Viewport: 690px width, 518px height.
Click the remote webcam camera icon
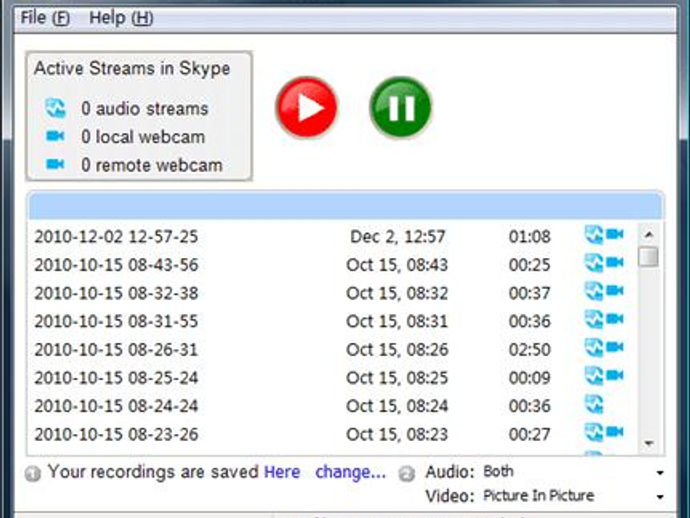click(55, 164)
